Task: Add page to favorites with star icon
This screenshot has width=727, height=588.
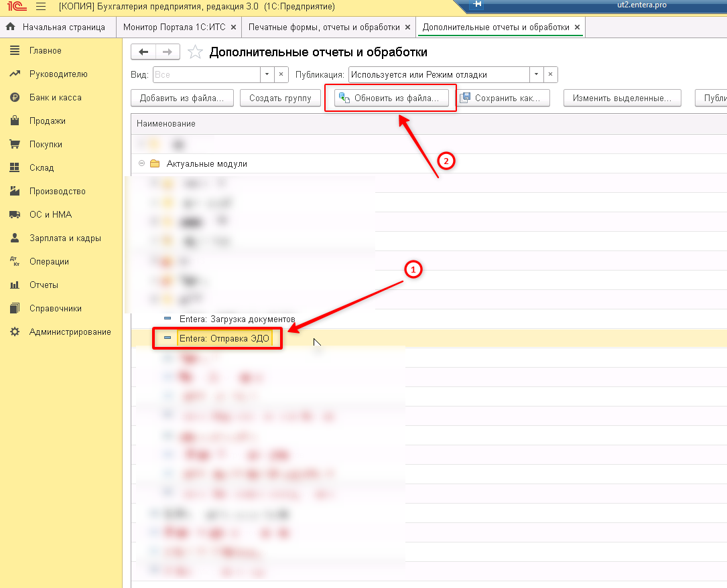Action: click(195, 52)
